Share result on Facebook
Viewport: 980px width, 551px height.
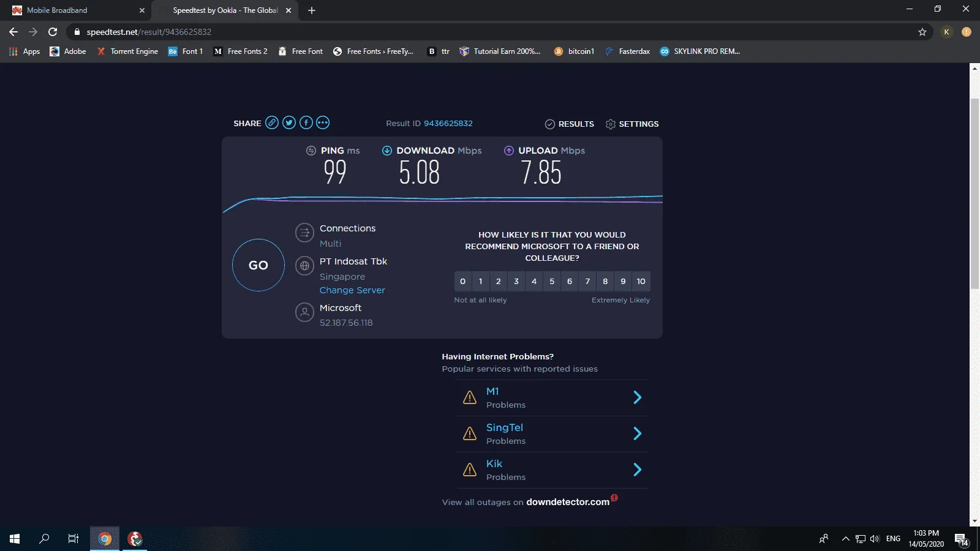(x=306, y=122)
